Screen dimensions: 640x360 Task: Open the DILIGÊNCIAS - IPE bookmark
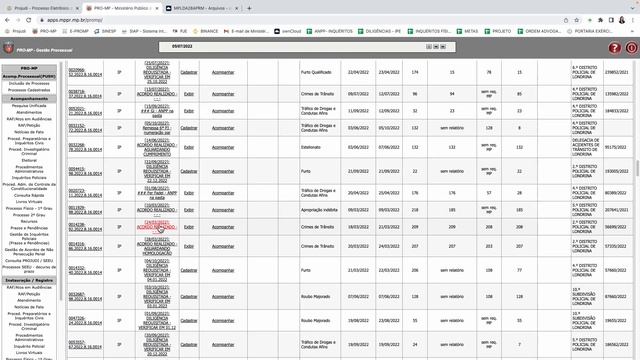pos(380,31)
